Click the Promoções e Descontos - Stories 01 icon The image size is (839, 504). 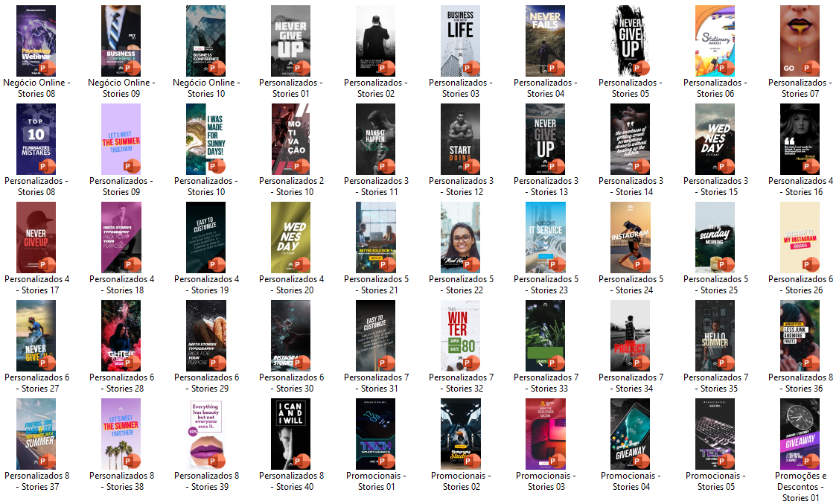(800, 434)
